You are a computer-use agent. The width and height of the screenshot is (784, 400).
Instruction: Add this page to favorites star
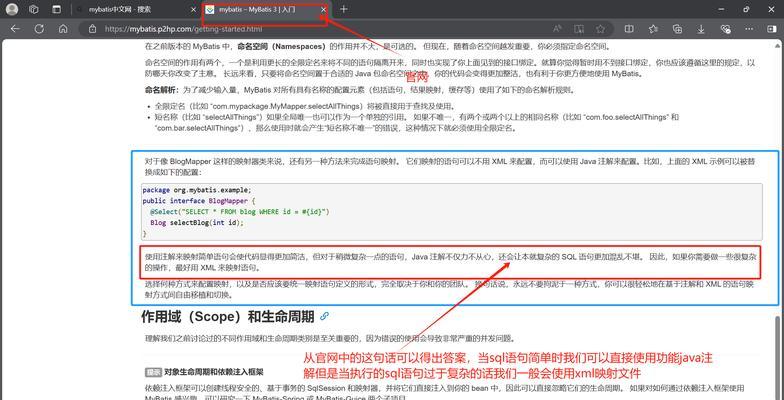tap(600, 29)
